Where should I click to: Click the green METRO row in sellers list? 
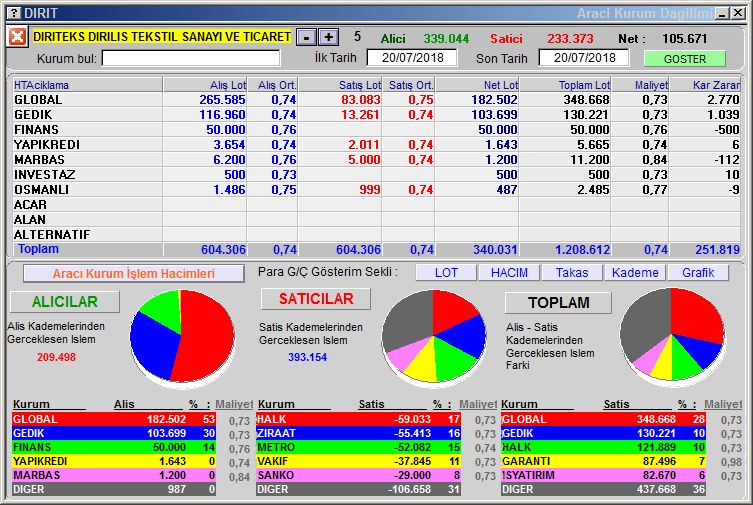tap(359, 447)
